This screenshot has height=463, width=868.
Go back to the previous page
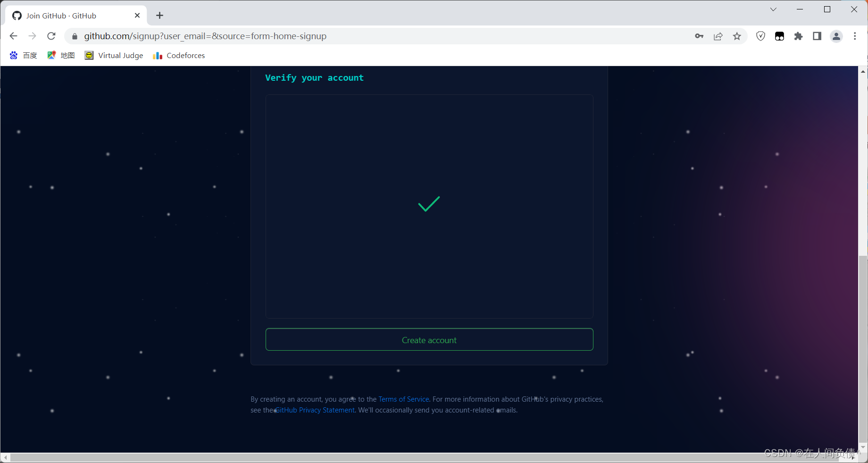[13, 36]
